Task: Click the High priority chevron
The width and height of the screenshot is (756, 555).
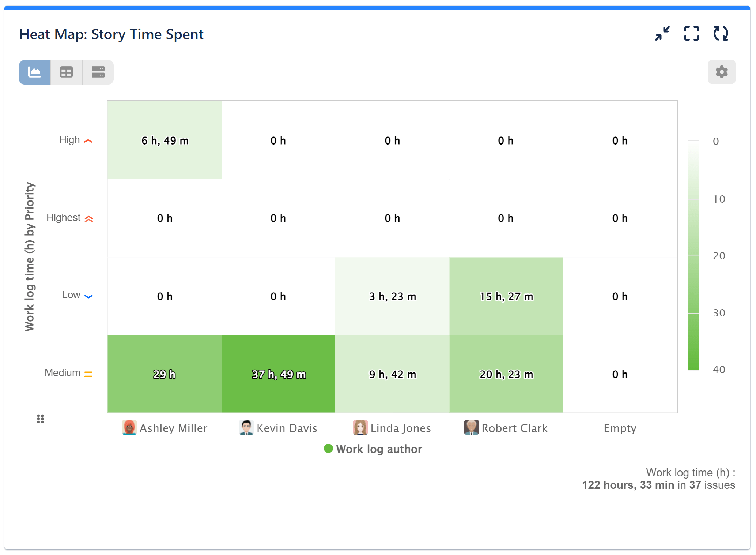Action: click(x=88, y=140)
